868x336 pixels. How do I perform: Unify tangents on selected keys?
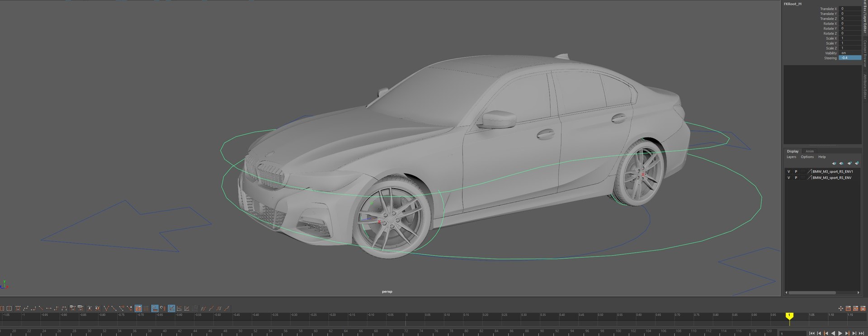[x=114, y=308]
